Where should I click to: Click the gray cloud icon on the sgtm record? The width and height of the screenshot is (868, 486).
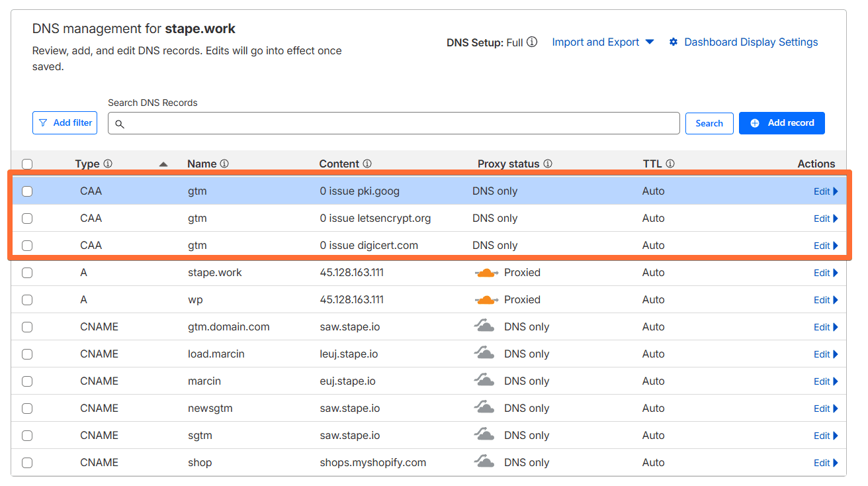[485, 434]
